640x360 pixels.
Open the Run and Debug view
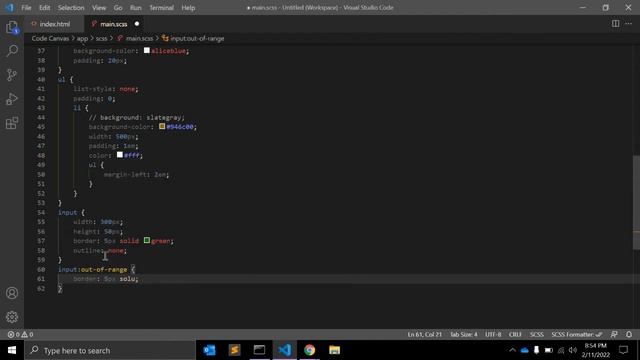point(12,99)
